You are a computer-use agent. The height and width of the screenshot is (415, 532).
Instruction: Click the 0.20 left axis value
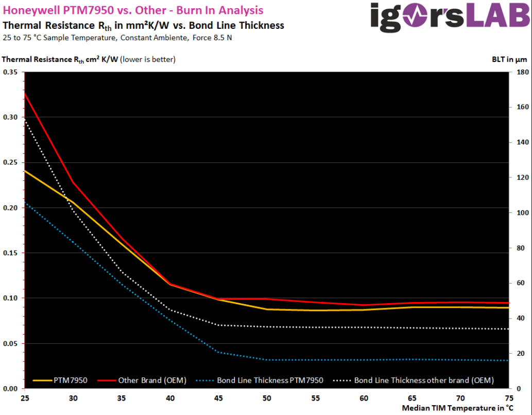tap(10, 208)
